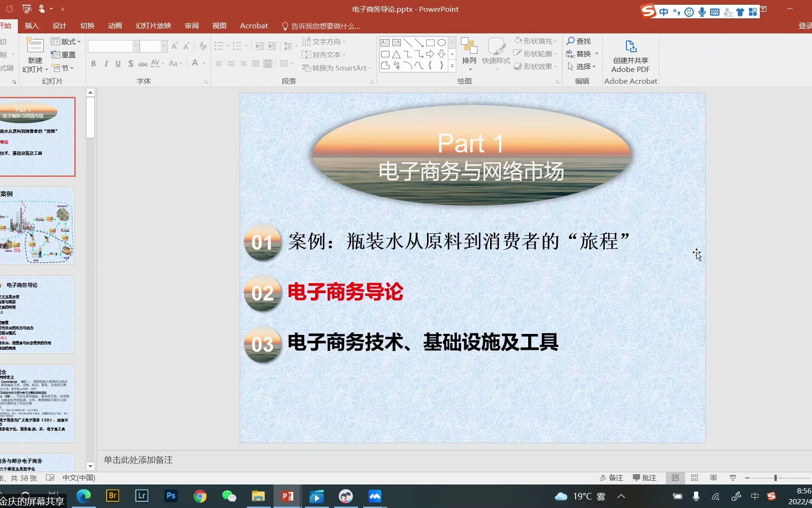Viewport: 812px width, 508px height.
Task: Toggle Bold formatting
Action: click(94, 63)
